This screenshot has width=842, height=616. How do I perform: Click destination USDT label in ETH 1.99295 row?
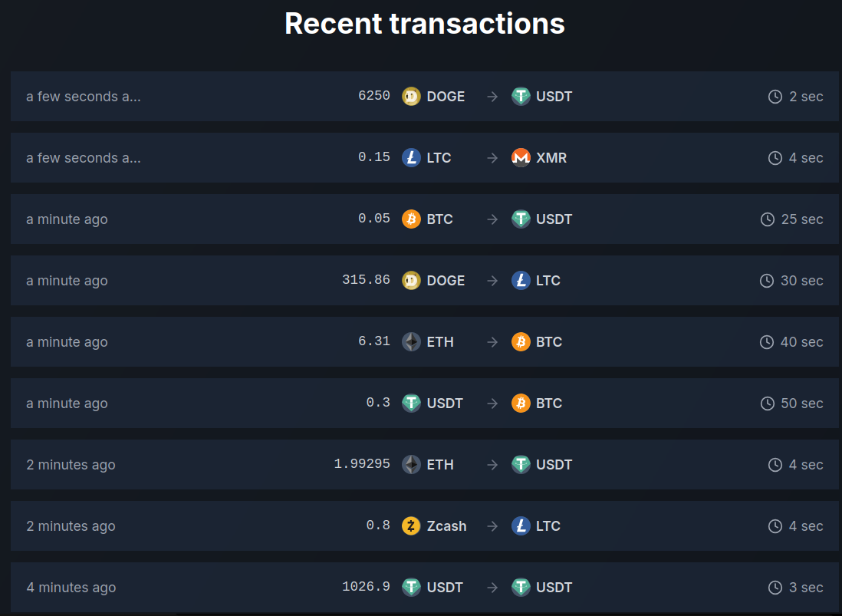click(554, 465)
